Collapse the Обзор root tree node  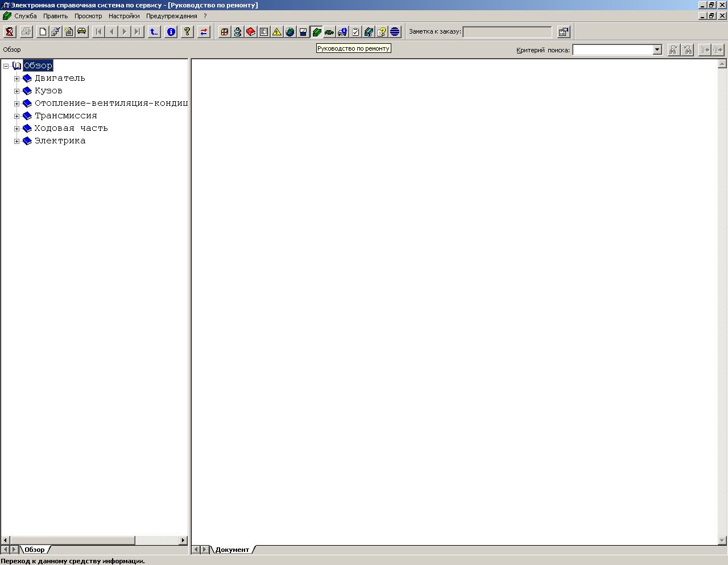click(6, 66)
